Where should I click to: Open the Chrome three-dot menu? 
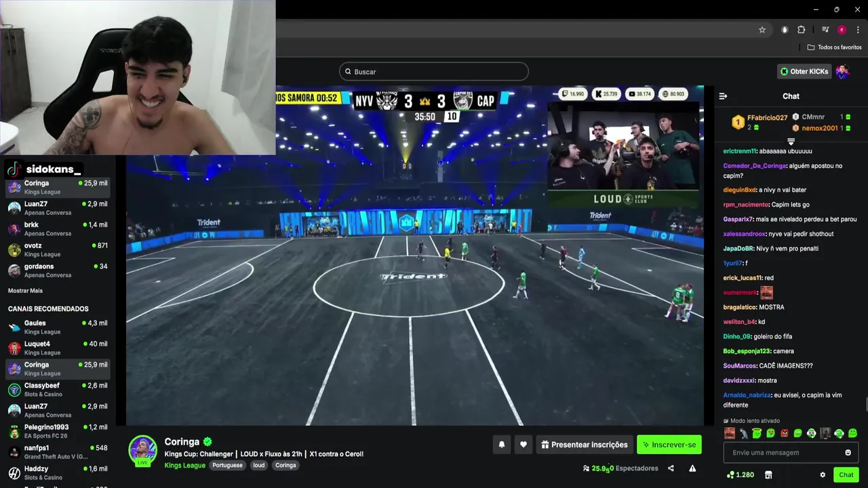(x=858, y=30)
